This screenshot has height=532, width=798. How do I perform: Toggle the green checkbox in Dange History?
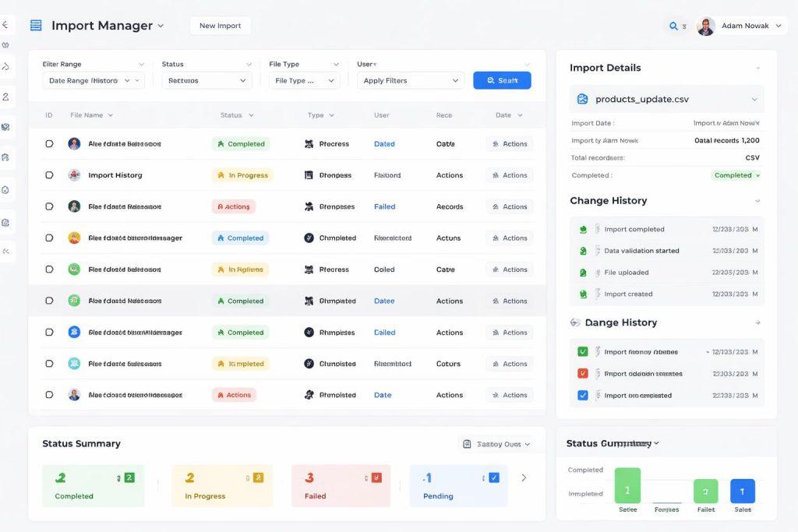582,352
